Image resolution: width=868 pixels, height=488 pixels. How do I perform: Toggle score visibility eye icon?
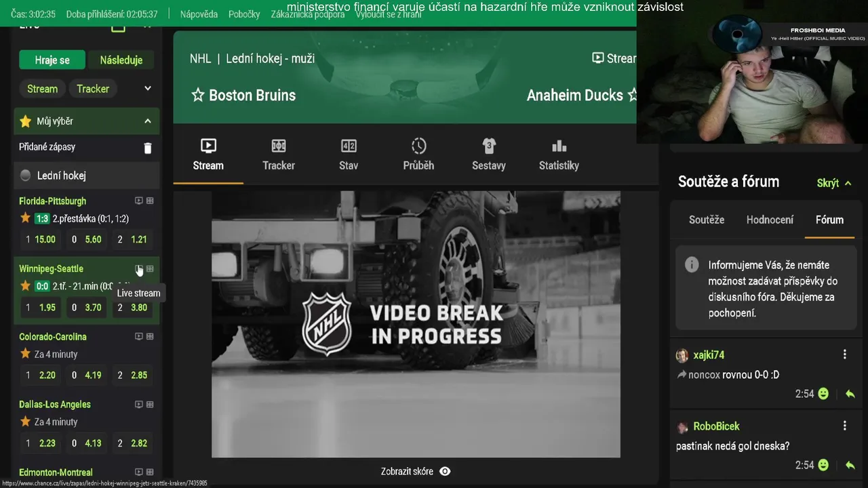(445, 472)
